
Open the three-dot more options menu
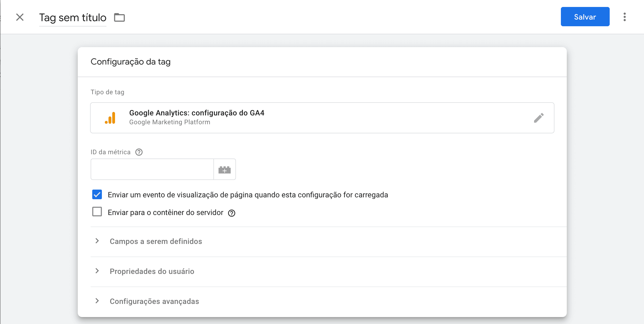tap(624, 17)
